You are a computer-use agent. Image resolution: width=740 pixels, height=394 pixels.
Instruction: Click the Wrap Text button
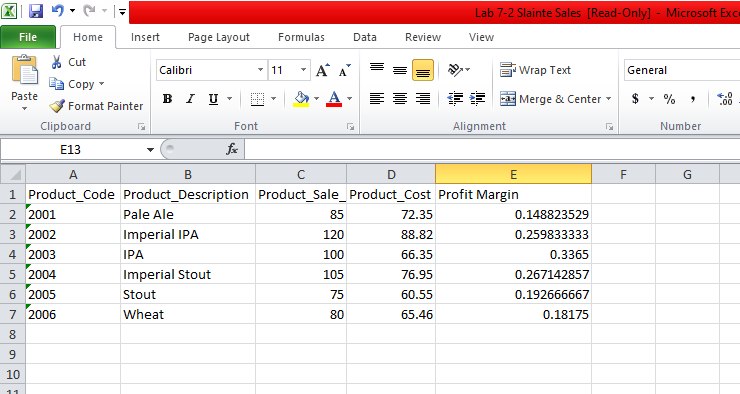click(535, 70)
